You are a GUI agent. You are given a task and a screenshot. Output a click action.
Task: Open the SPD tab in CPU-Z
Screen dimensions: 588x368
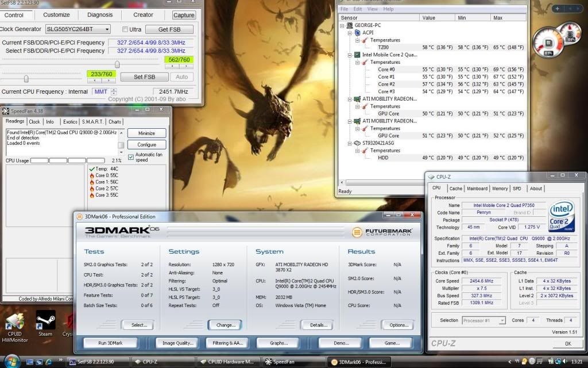coord(517,189)
